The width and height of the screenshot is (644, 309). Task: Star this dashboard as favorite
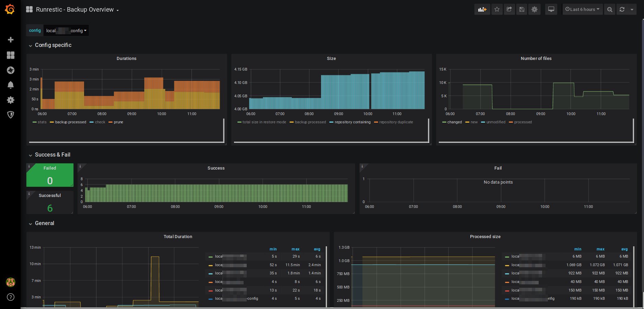(x=497, y=10)
